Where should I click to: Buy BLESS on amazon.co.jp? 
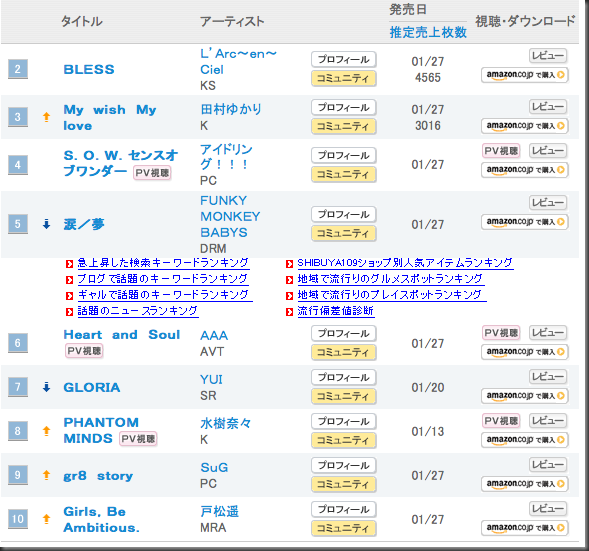click(525, 75)
